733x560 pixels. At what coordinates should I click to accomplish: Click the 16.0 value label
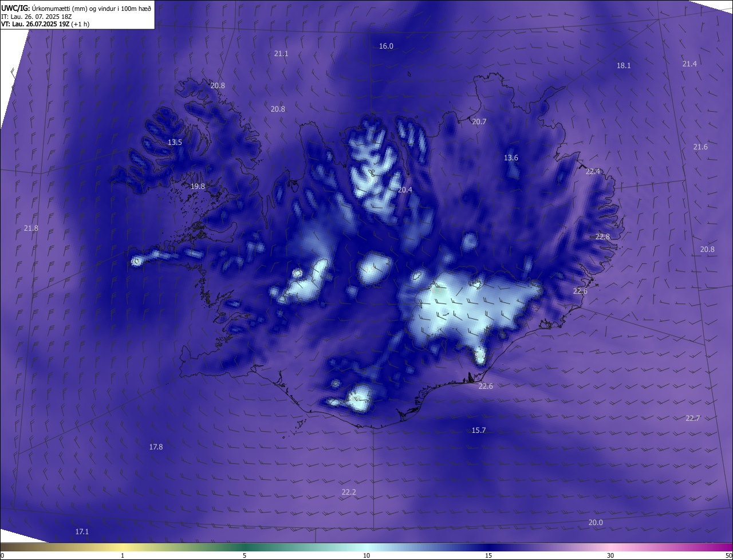point(386,46)
